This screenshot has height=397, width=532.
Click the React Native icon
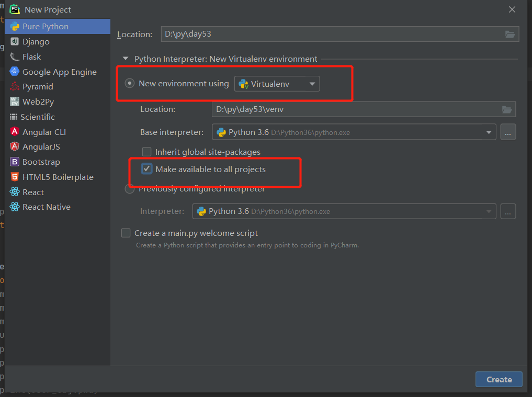click(x=14, y=207)
